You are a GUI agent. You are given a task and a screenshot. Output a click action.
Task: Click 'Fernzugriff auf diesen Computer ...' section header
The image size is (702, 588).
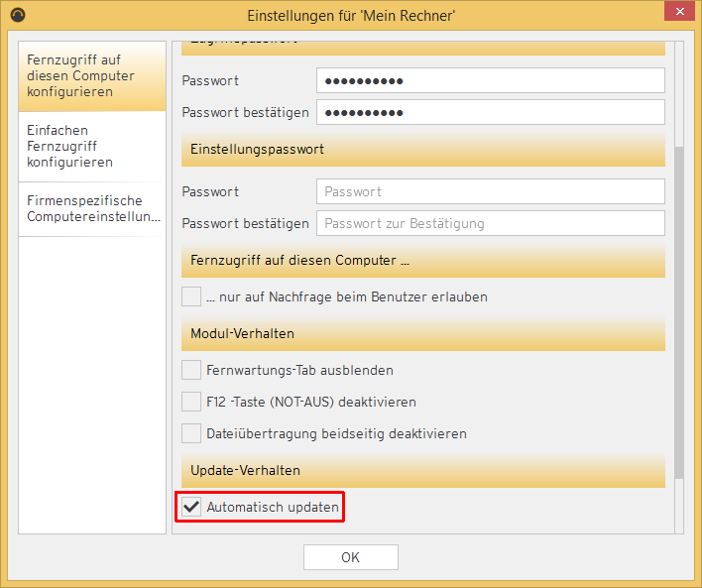click(x=423, y=261)
